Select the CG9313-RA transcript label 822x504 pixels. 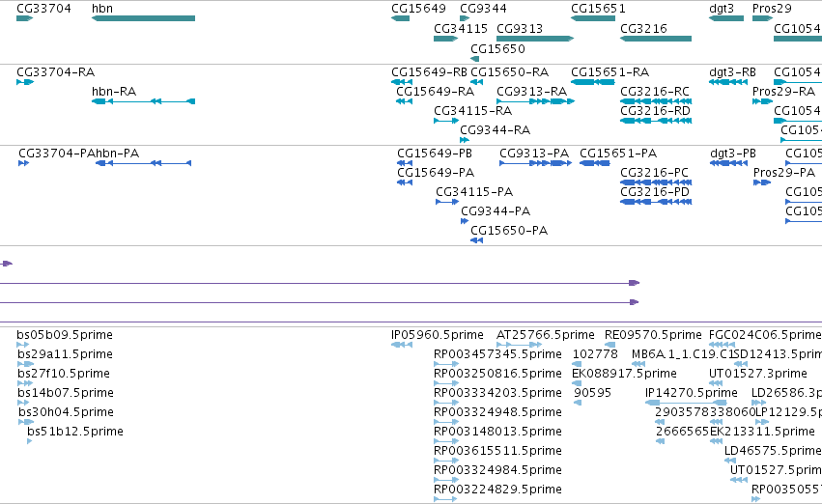click(531, 91)
